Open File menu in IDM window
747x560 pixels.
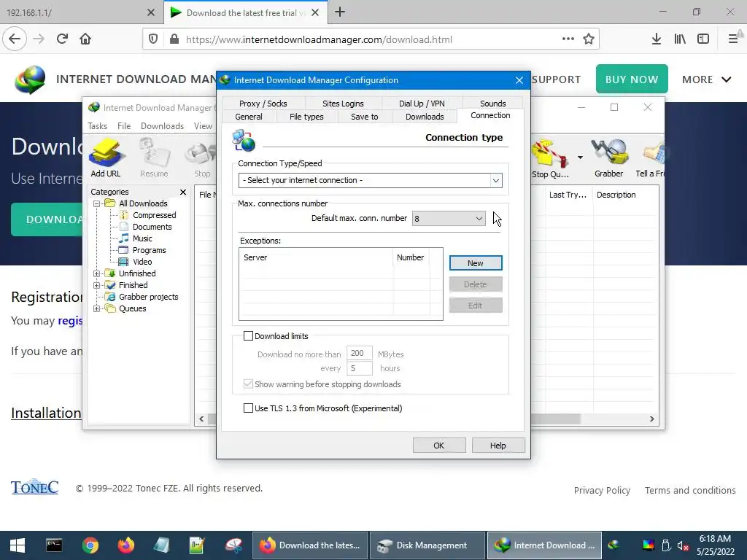[x=124, y=126]
